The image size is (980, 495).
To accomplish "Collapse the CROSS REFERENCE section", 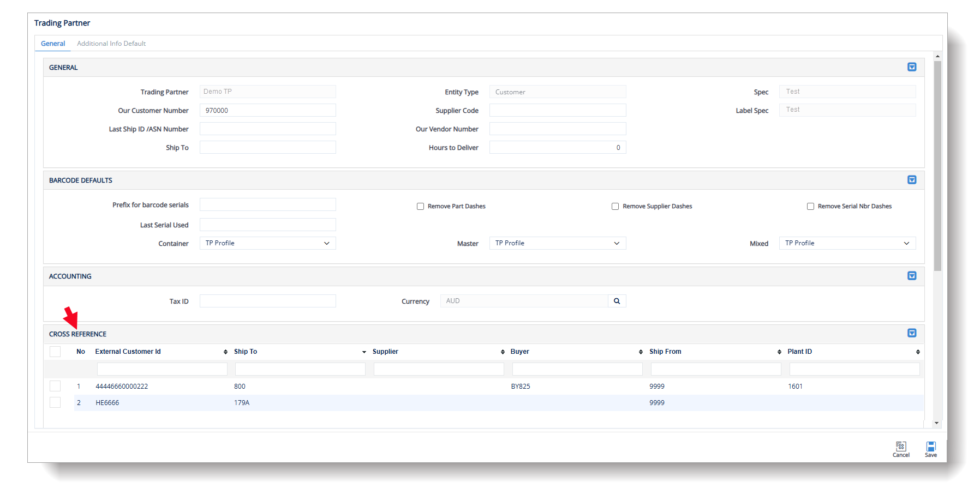I will tap(911, 333).
